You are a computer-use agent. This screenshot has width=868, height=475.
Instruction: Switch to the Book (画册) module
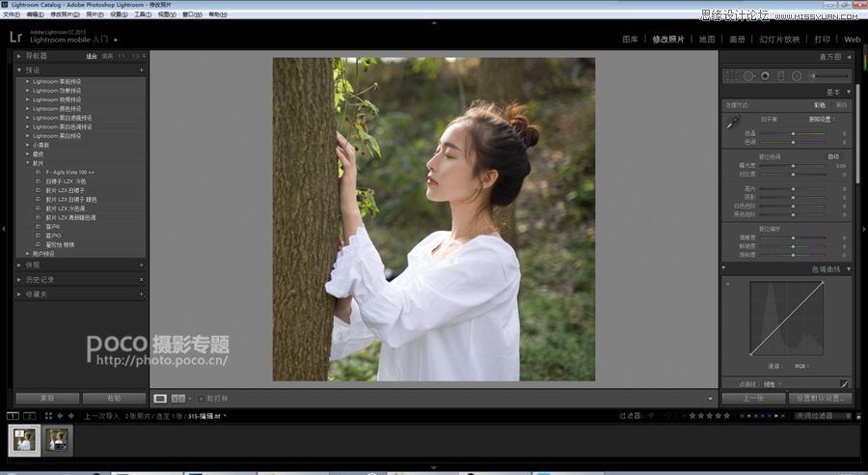(x=737, y=40)
